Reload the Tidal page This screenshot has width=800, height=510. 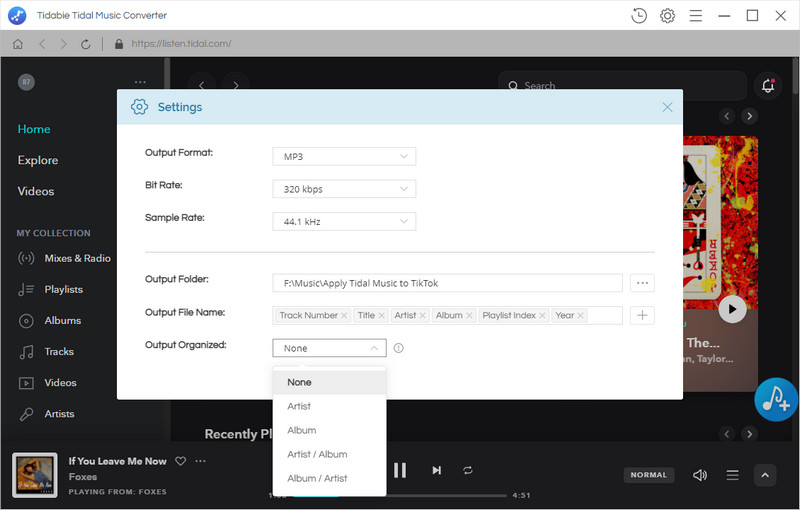click(x=85, y=44)
